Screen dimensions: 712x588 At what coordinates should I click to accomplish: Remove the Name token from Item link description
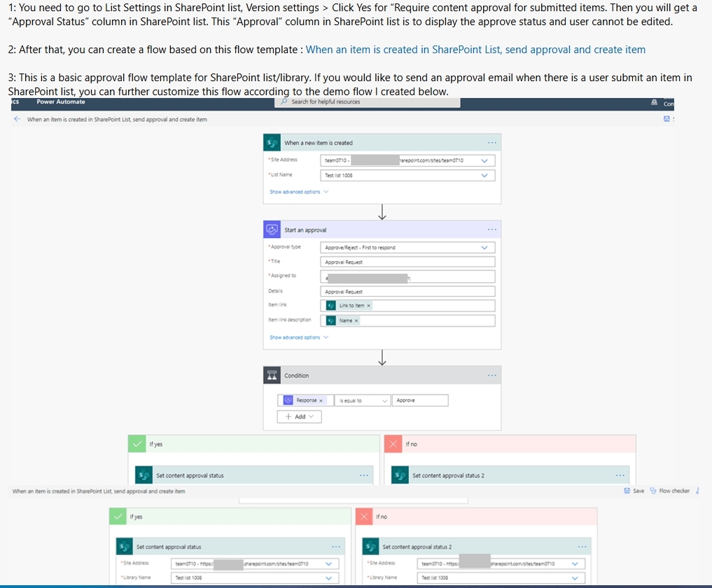(356, 321)
